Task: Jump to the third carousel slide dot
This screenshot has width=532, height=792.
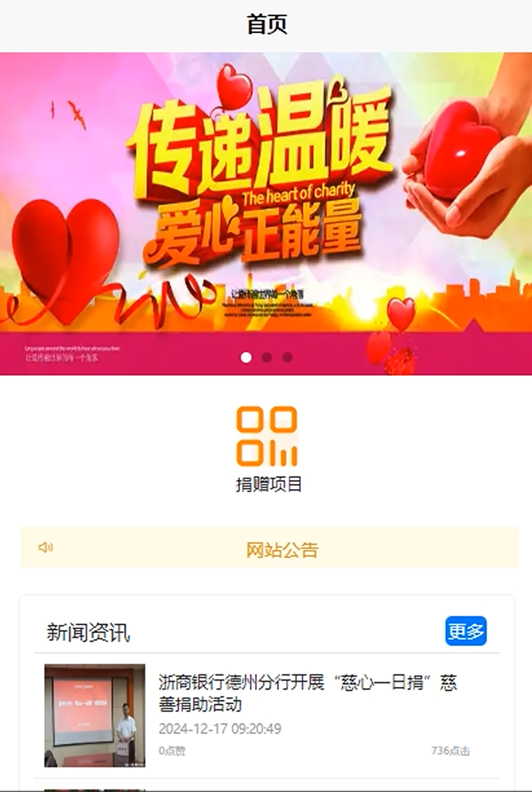Action: coord(287,357)
